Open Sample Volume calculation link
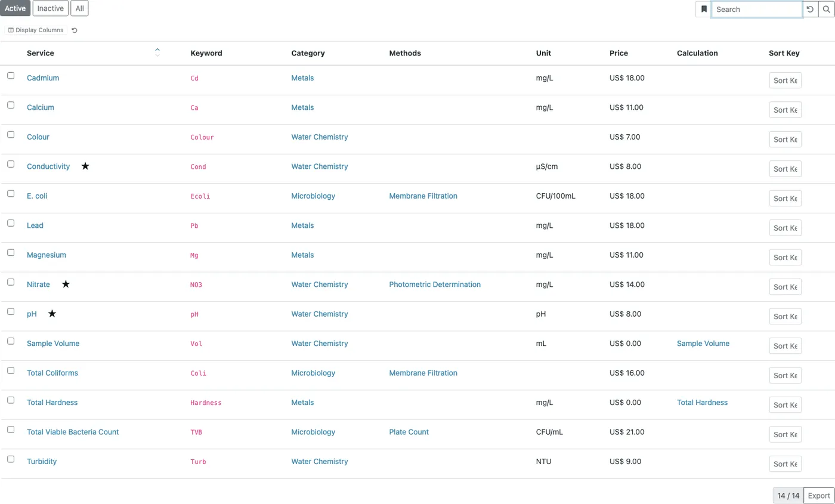This screenshot has height=504, width=835. coord(703,344)
